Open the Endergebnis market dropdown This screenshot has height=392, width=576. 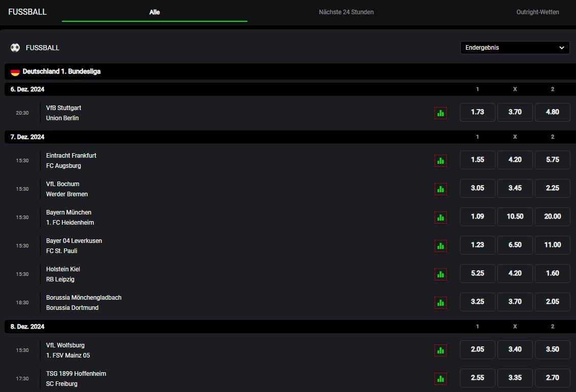click(x=515, y=48)
